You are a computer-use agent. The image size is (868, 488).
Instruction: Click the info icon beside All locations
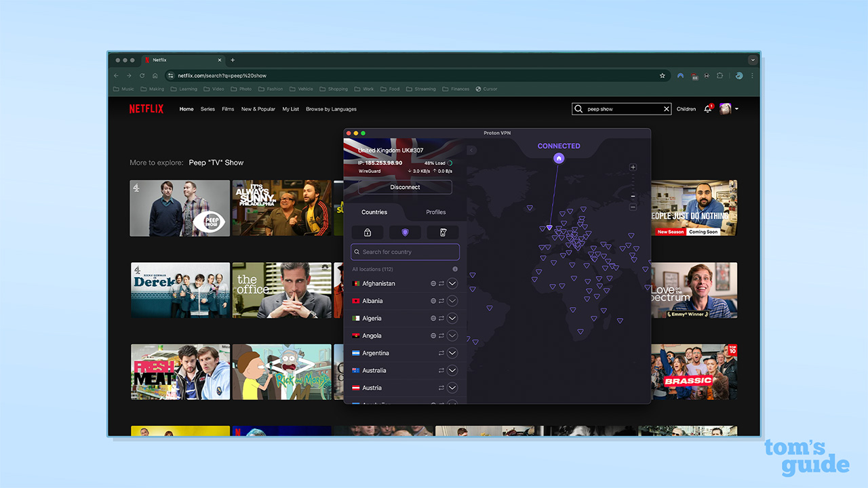click(455, 269)
